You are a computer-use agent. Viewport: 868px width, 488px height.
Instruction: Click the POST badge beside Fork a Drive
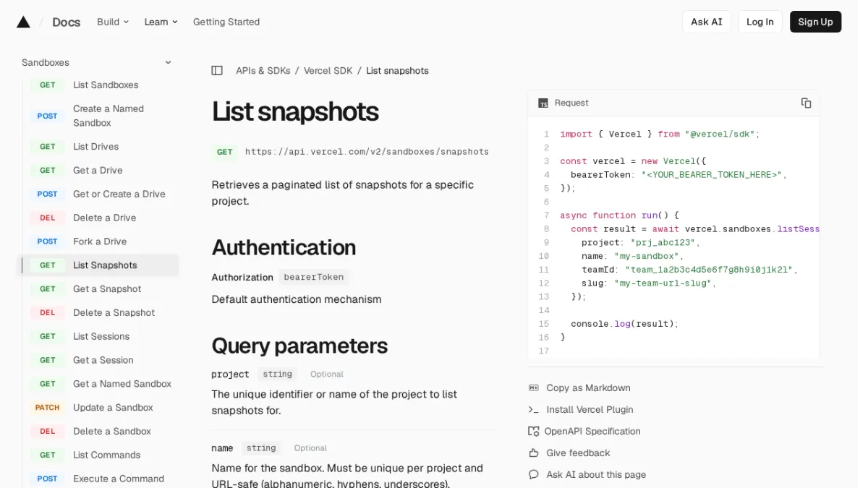pos(48,241)
